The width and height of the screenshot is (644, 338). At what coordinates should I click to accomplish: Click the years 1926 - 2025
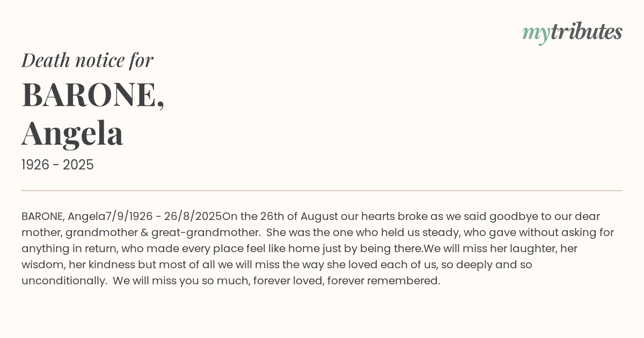(x=57, y=165)
